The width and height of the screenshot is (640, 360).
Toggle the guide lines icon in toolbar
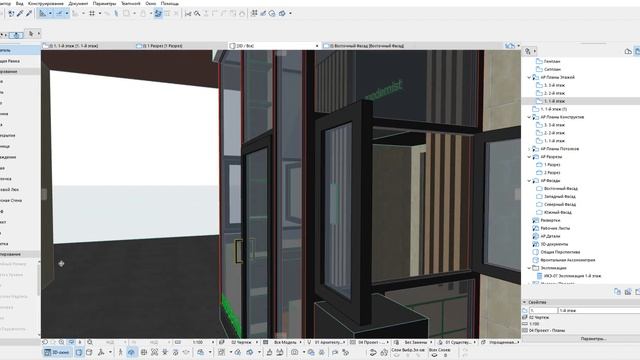coord(43,13)
